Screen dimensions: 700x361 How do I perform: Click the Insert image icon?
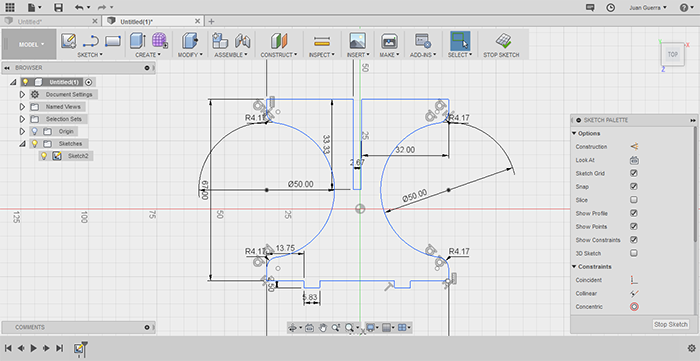click(358, 41)
